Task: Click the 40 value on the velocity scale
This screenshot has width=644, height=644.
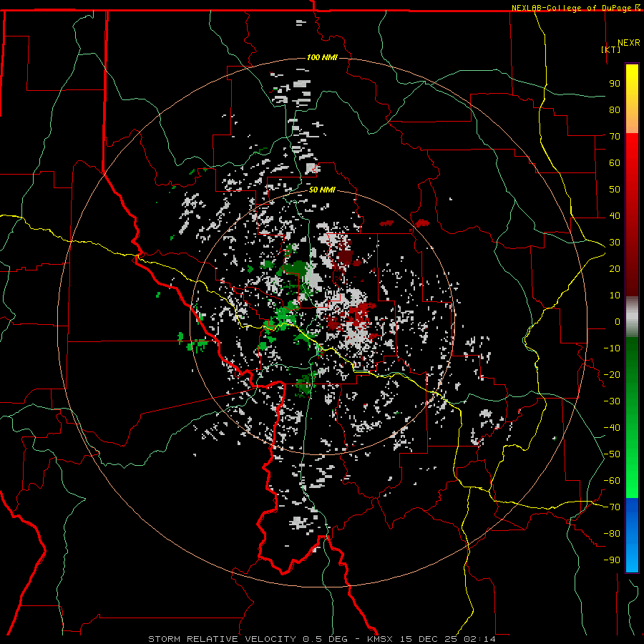Action: 615,216
